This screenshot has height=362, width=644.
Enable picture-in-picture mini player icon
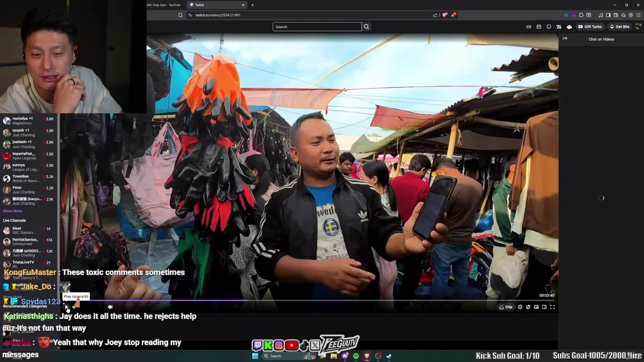tap(536, 307)
